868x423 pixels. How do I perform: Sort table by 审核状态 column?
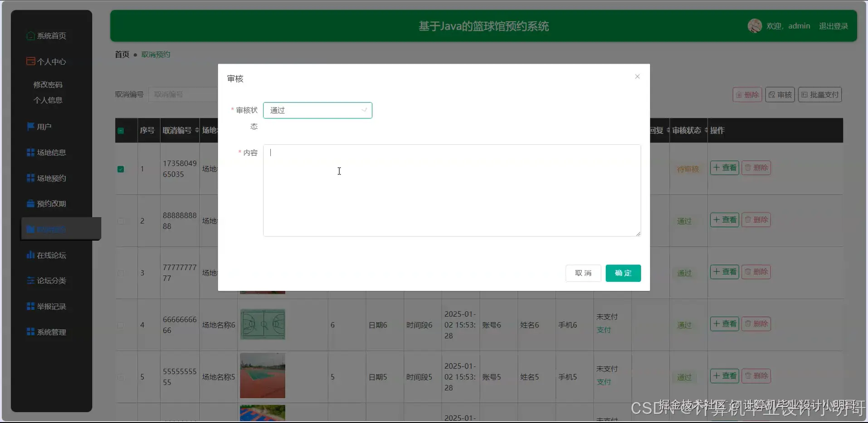pyautogui.click(x=705, y=130)
